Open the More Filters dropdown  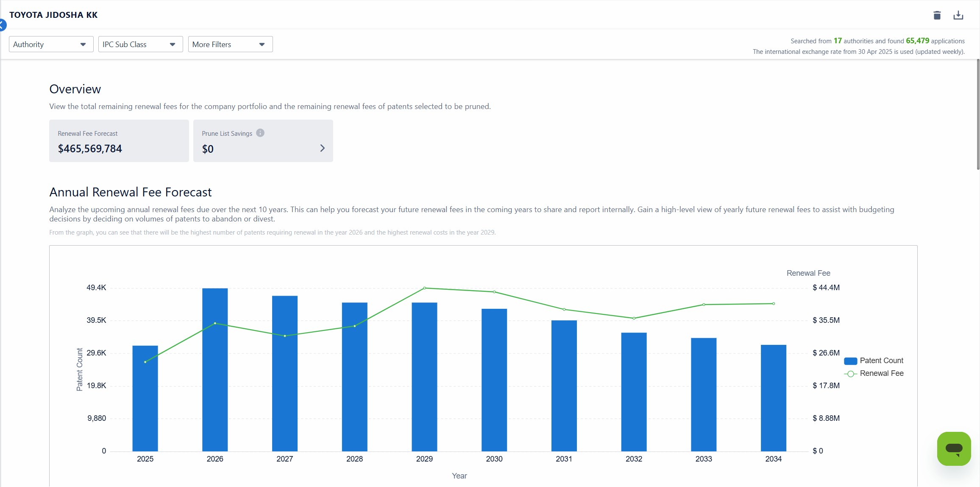click(230, 45)
